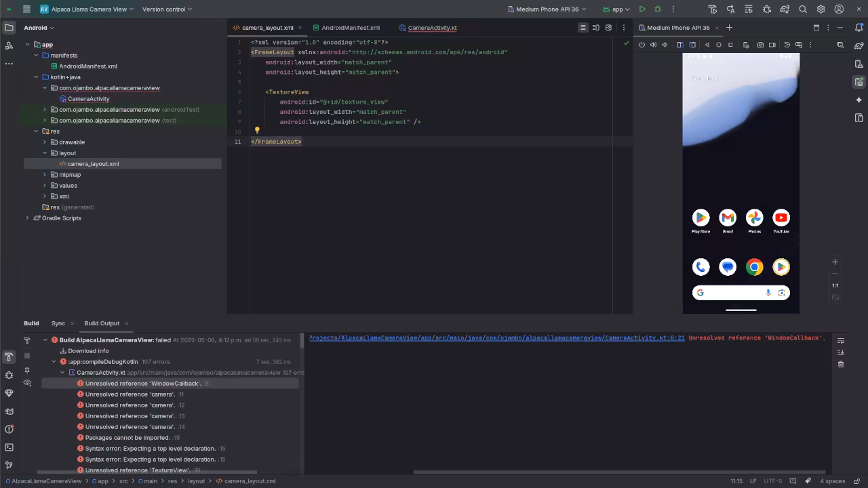868x488 pixels.
Task: Click the Google search bar on the emulator
Action: (741, 293)
